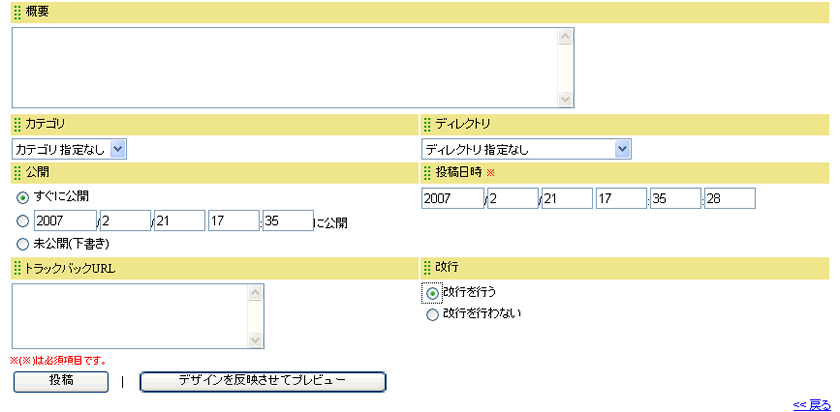This screenshot has height=412, width=840.
Task: Open the カテゴリ dropdown list
Action: (x=70, y=149)
